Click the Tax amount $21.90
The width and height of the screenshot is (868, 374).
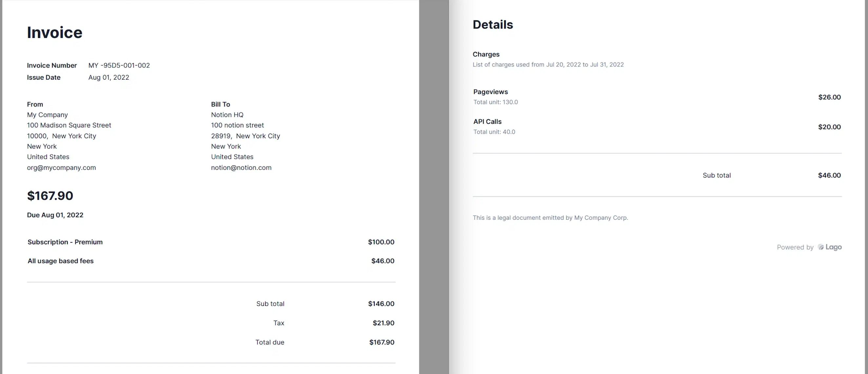pyautogui.click(x=383, y=323)
